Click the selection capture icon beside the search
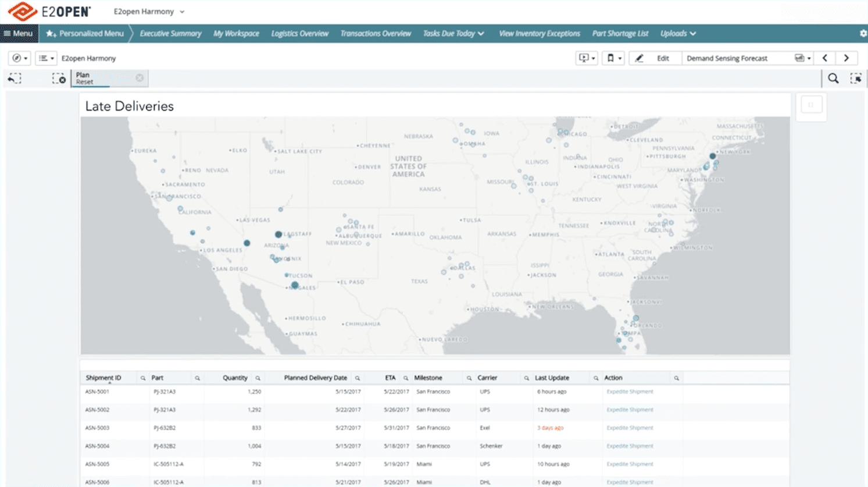Viewport: 868px width, 487px height. (856, 78)
